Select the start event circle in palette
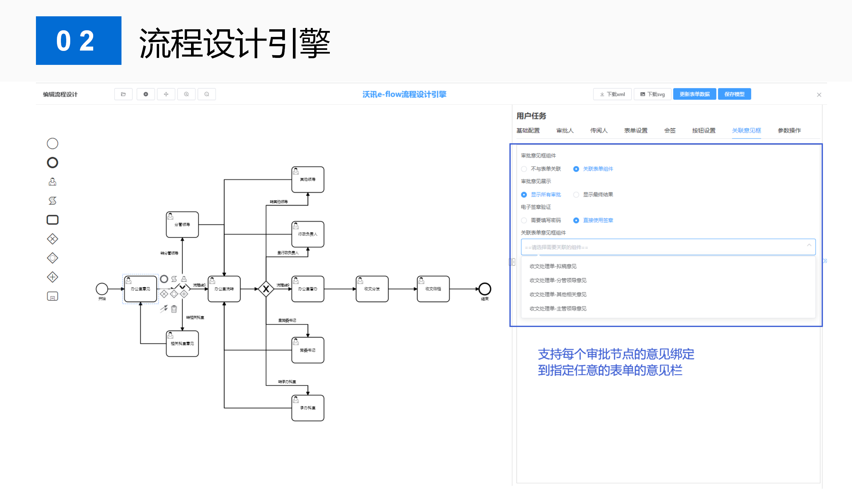 point(52,144)
